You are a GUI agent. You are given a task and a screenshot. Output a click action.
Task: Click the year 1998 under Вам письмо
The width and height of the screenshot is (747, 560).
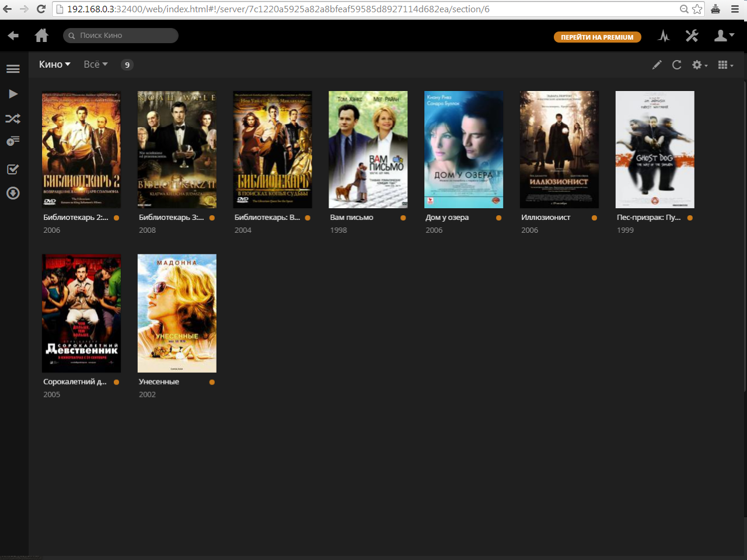338,230
